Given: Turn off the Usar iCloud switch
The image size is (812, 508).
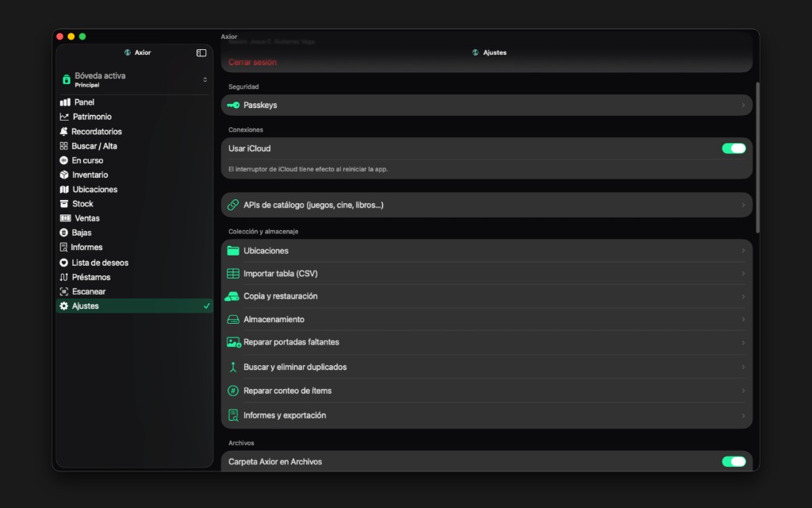Looking at the screenshot, I should [733, 148].
